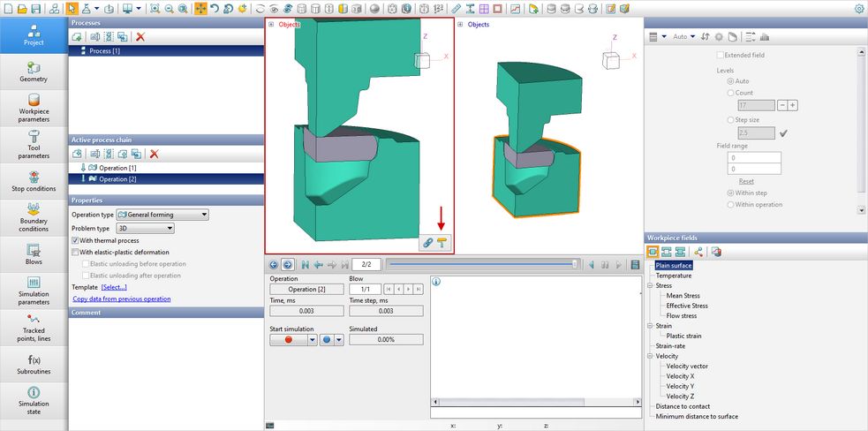The width and height of the screenshot is (868, 431).
Task: Click the red start simulation button
Action: 288,340
